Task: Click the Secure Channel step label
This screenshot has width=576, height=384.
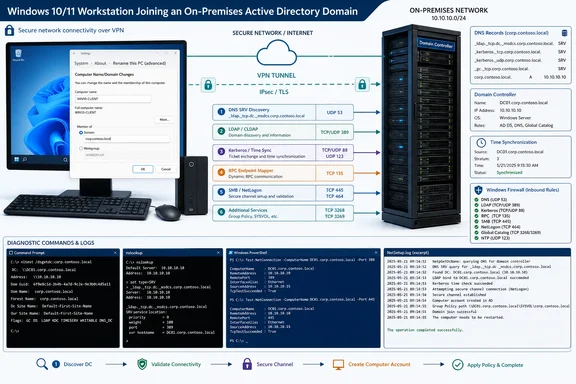Action: click(275, 364)
